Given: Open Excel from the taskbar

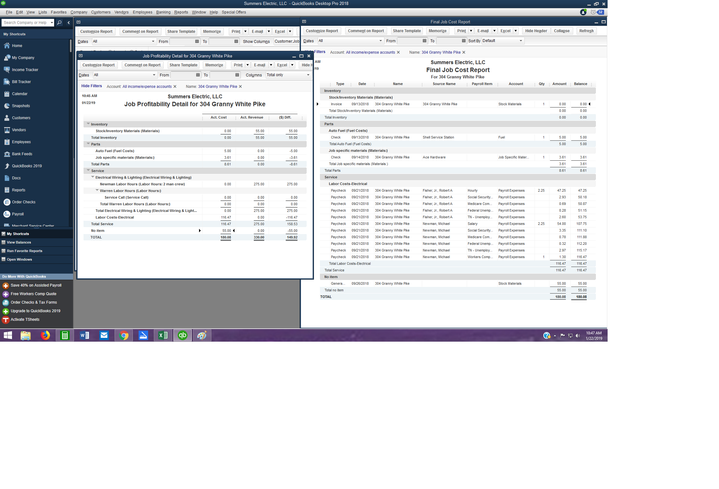Looking at the screenshot, I should pos(163,335).
